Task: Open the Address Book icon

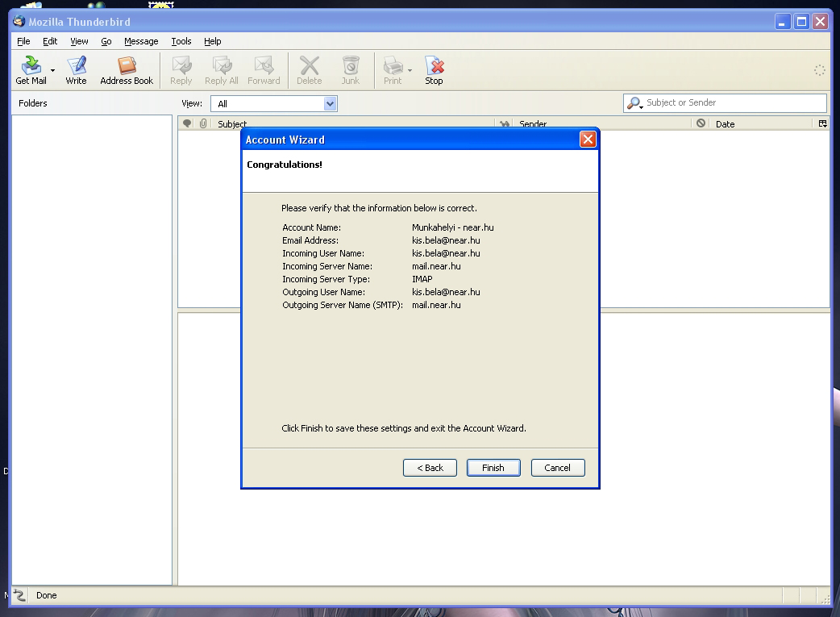Action: [127, 66]
